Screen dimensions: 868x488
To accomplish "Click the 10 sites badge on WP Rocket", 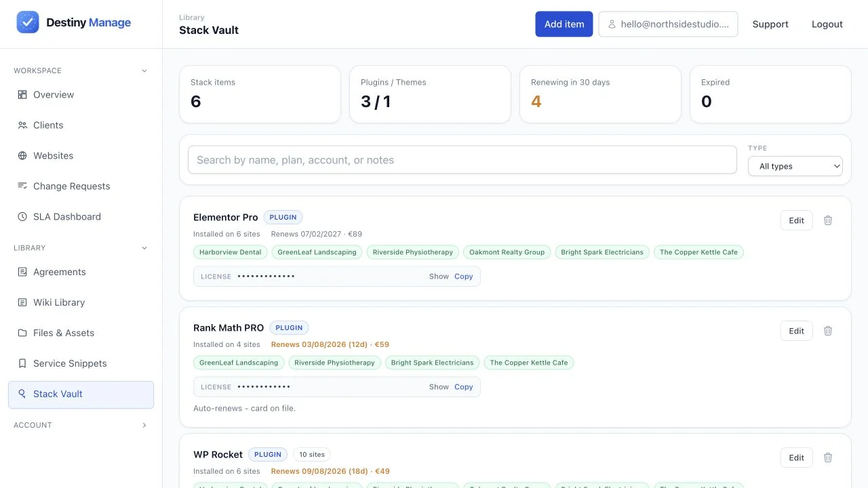I will (x=312, y=455).
